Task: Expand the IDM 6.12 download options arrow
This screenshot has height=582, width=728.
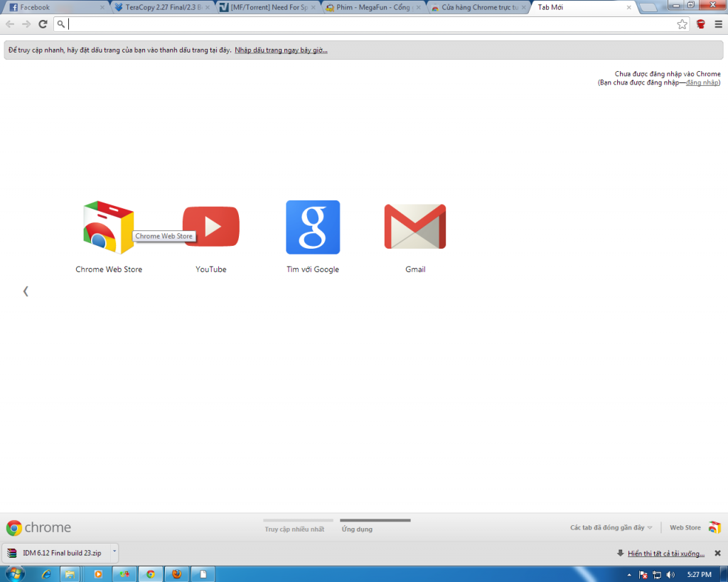Action: click(114, 552)
